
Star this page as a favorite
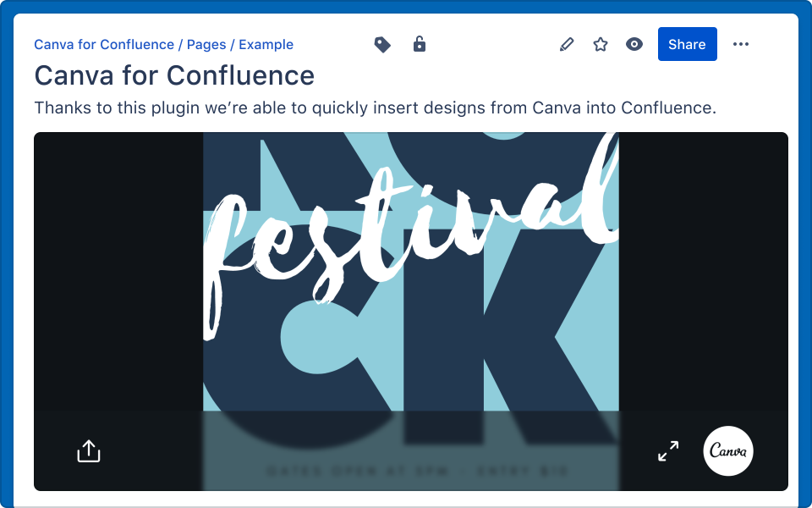click(x=601, y=45)
